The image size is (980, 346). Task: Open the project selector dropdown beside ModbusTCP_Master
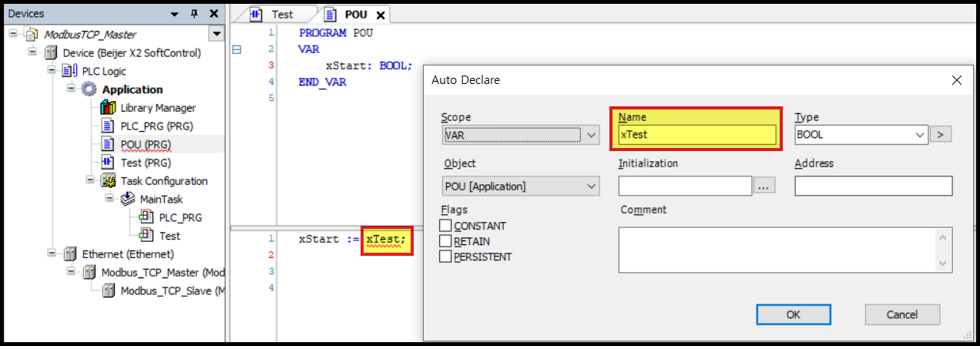216,35
